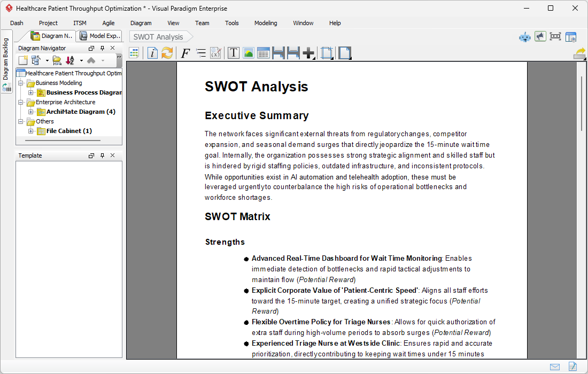Insert an image into the SWOT document

[x=248, y=53]
